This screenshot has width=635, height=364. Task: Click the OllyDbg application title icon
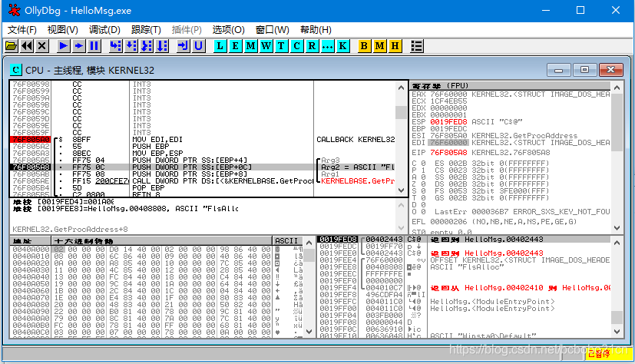14,10
